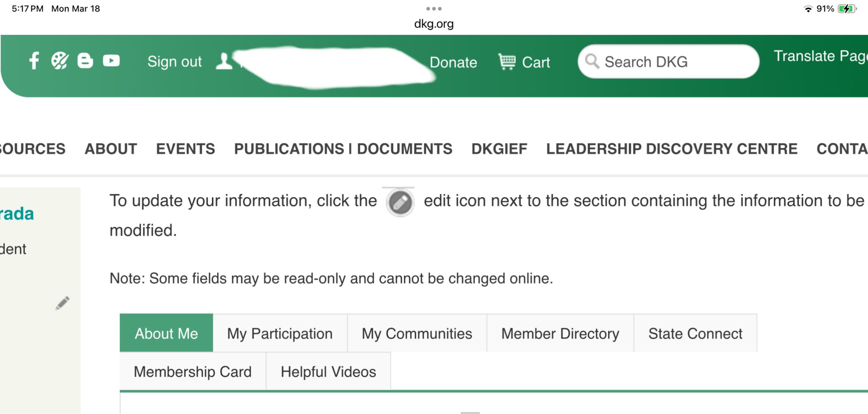868x414 pixels.
Task: Switch to the My Participation tab
Action: (280, 333)
